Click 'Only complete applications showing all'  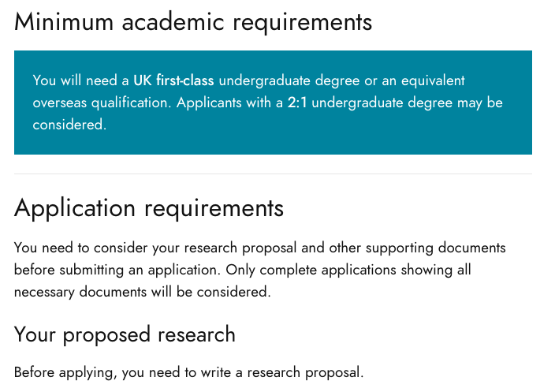[x=348, y=270]
